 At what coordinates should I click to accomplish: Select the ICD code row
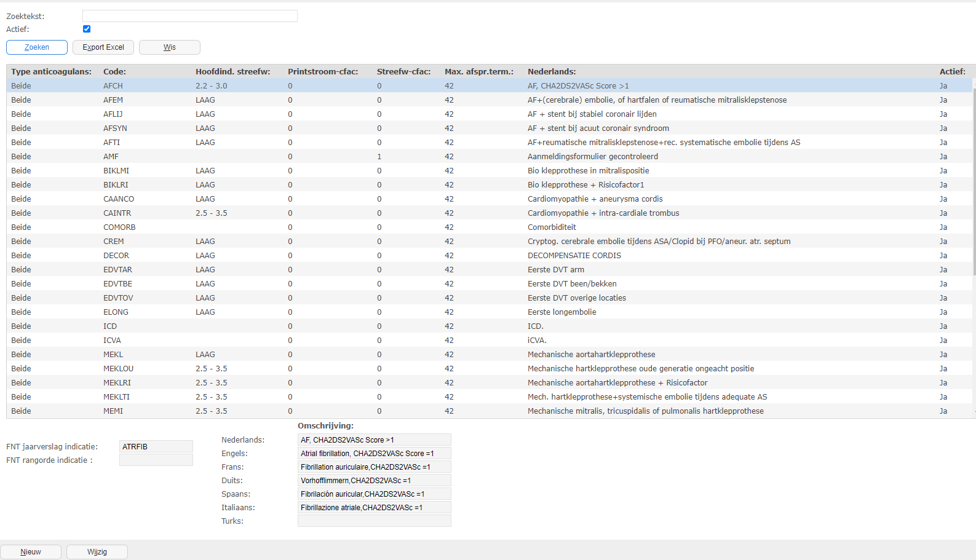(x=490, y=326)
